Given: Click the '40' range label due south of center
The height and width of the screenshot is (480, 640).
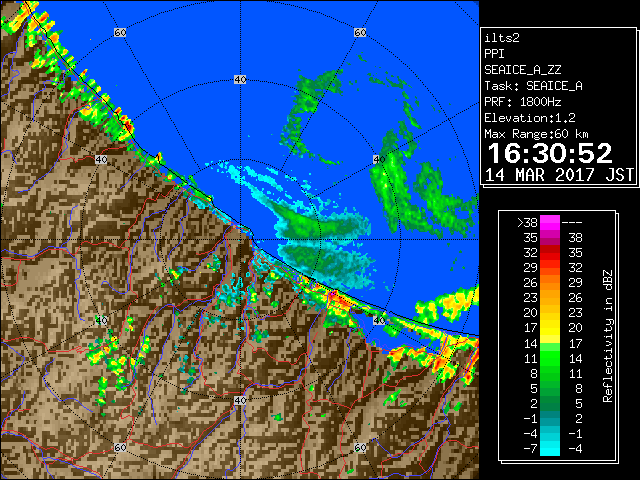Looking at the screenshot, I should point(240,400).
